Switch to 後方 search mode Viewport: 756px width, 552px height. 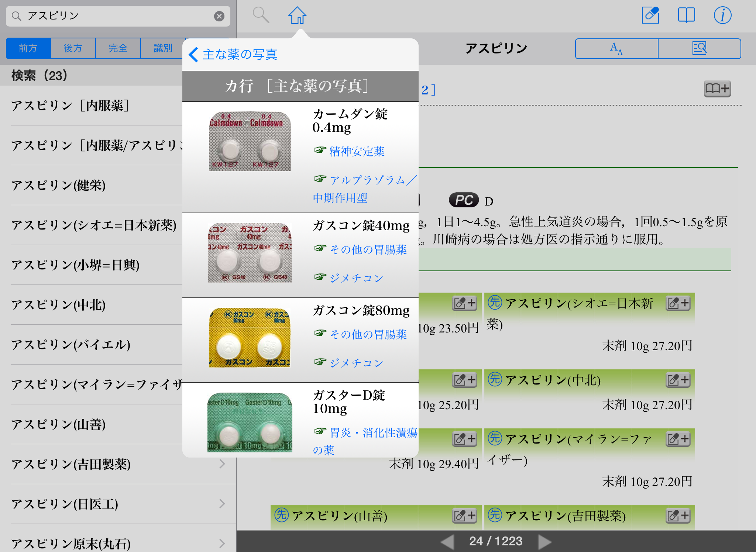click(73, 48)
